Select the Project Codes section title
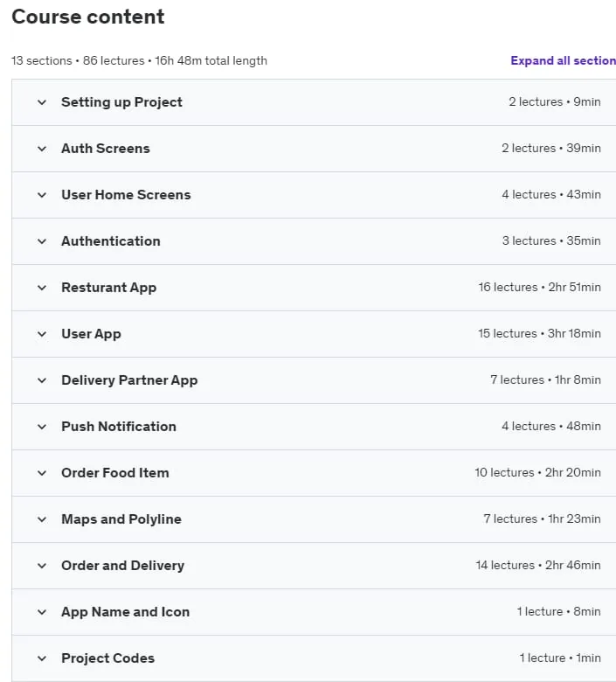The image size is (616, 682). tap(107, 658)
